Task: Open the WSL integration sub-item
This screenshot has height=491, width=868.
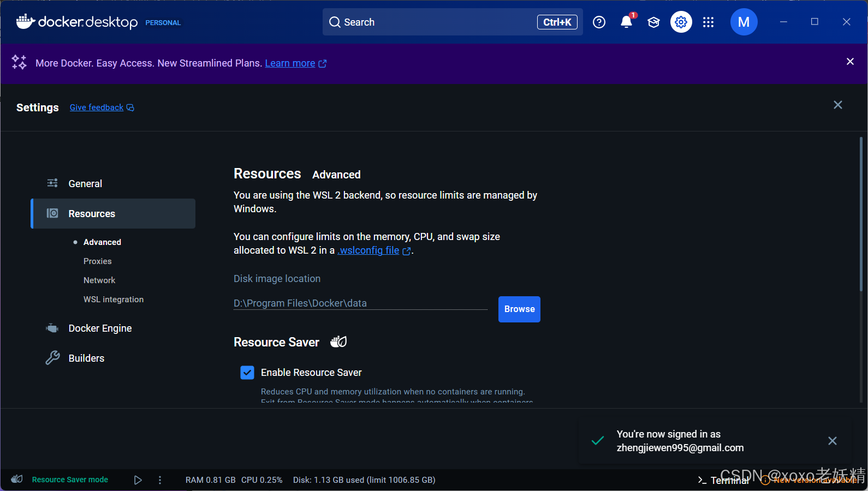Action: point(114,300)
